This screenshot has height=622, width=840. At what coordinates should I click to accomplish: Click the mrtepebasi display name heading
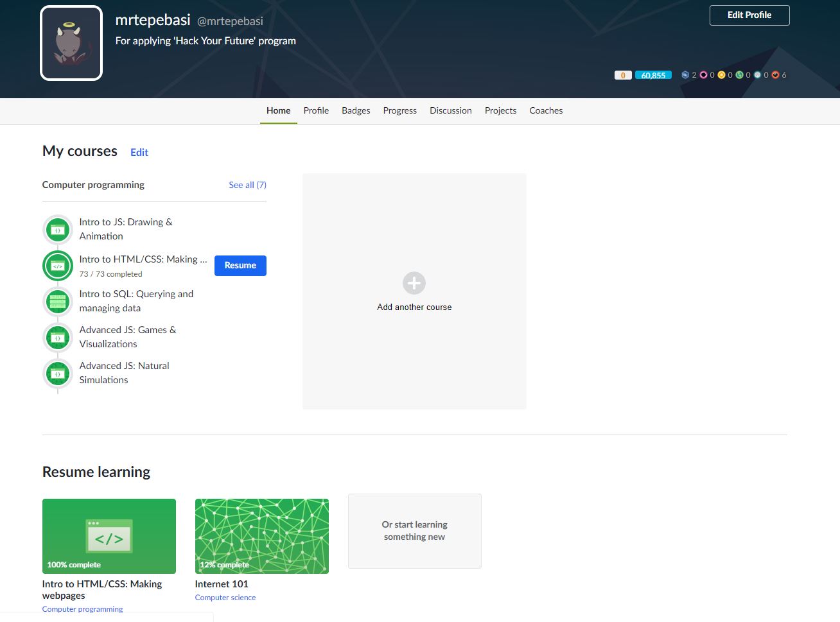point(153,20)
